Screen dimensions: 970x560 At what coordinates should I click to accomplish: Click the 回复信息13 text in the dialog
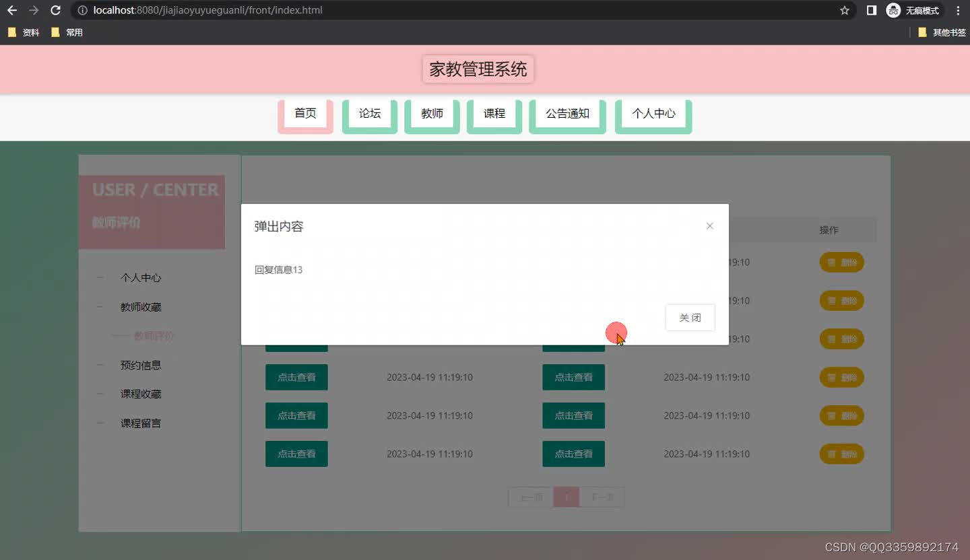click(x=278, y=270)
